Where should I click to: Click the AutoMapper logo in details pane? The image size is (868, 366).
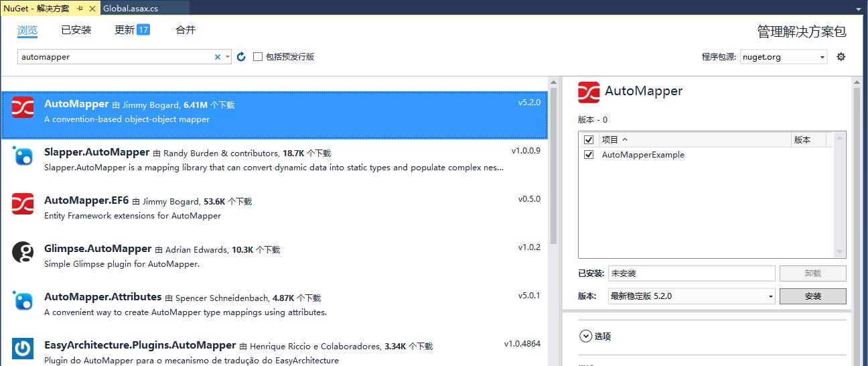click(589, 92)
